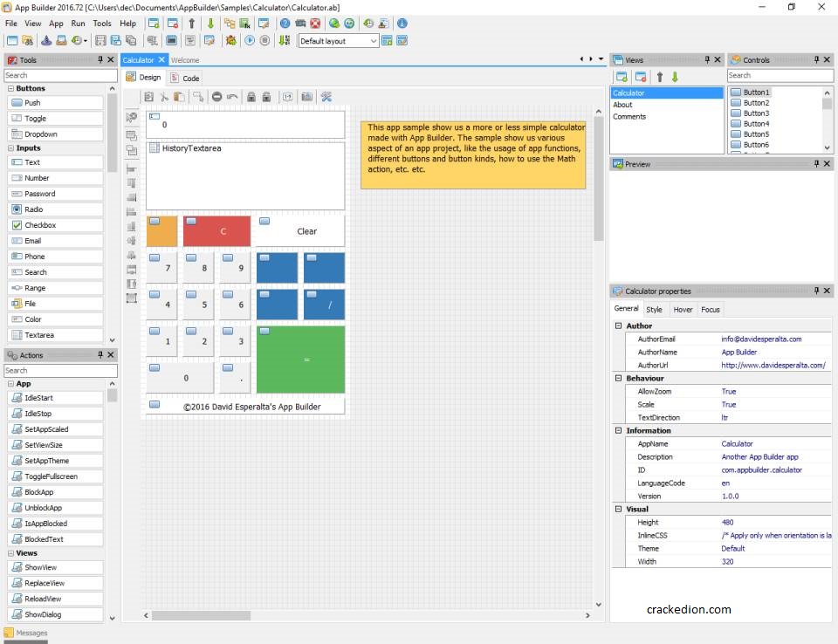Open the Run menu
This screenshot has width=838, height=644.
78,24
